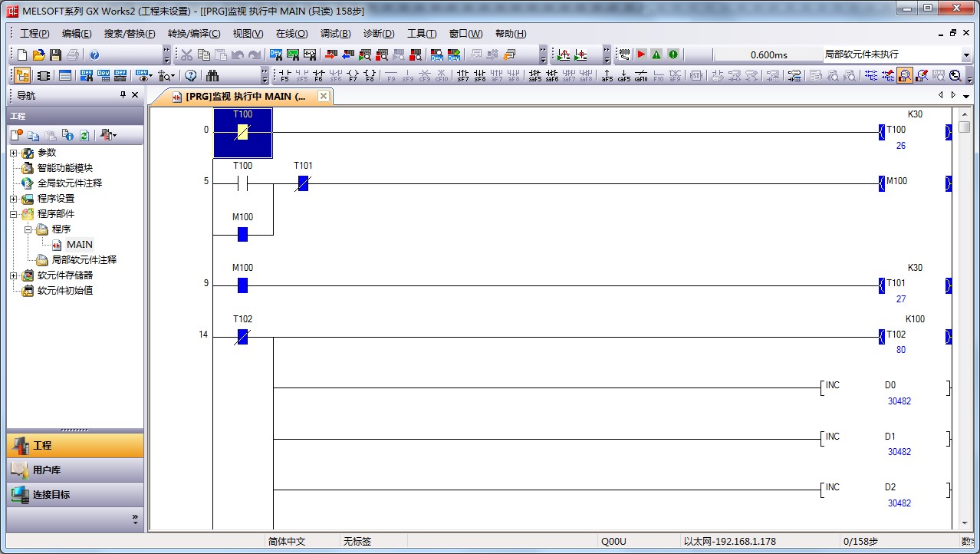Select 智能功能模块 in the tree

tap(65, 168)
